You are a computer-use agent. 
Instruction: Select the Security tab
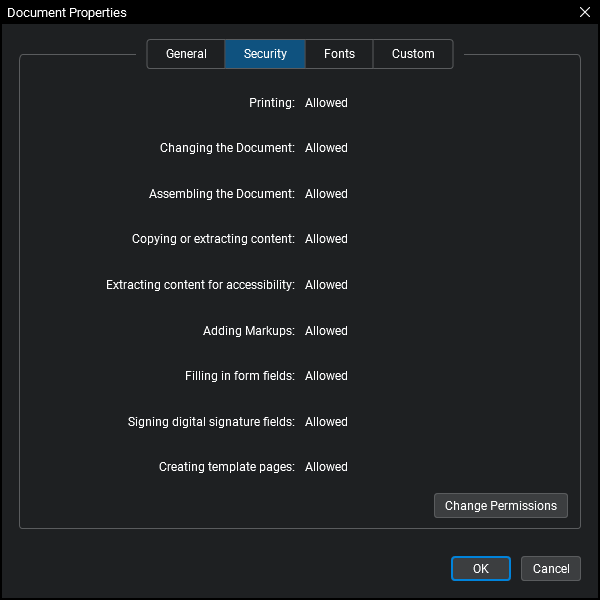pyautogui.click(x=265, y=54)
